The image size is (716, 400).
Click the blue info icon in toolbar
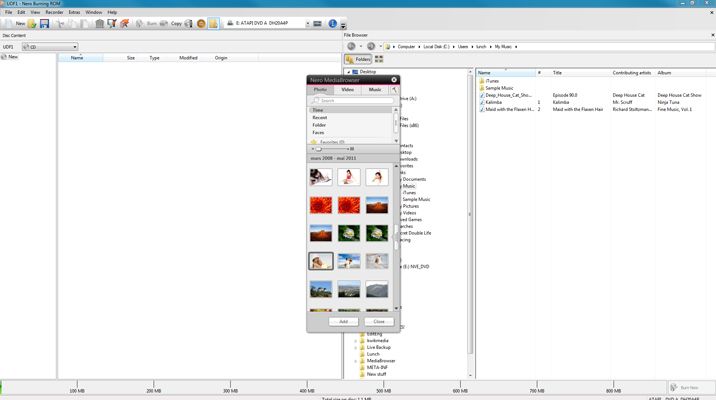point(332,23)
